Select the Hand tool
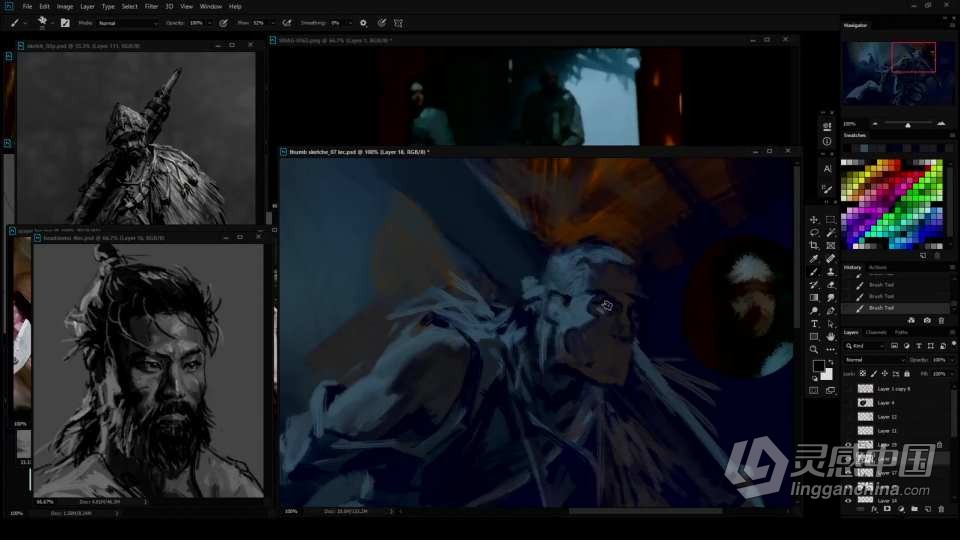The height and width of the screenshot is (540, 960). pos(830,336)
